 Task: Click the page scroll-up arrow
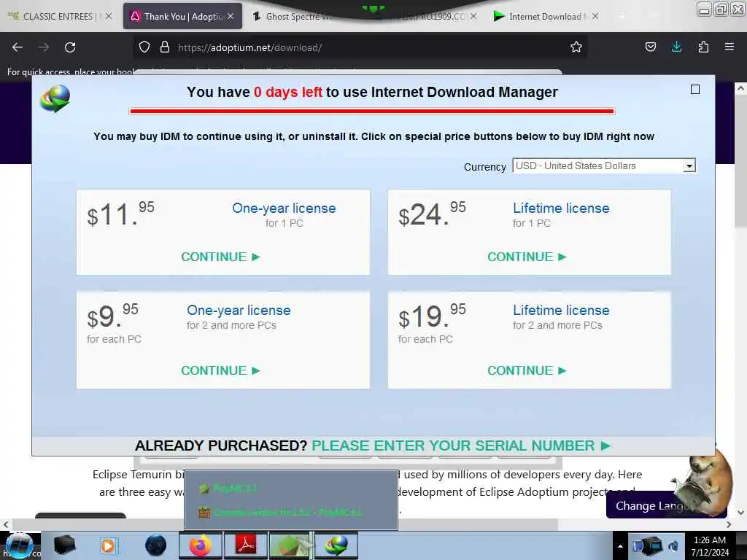coord(740,88)
